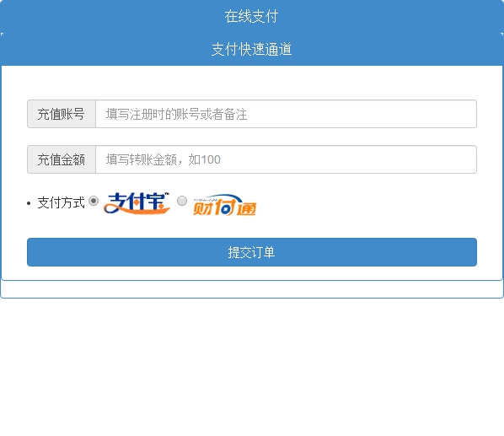
Task: Select the Alipay 支付宝 radio button
Action: pyautogui.click(x=94, y=201)
